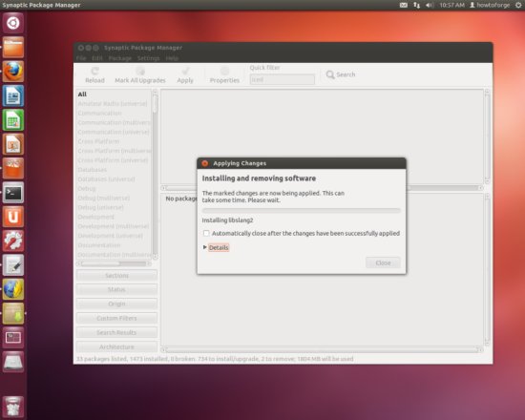Screen dimensions: 525x420
Task: Open Ubuntu Dash home button
Action: (13, 23)
